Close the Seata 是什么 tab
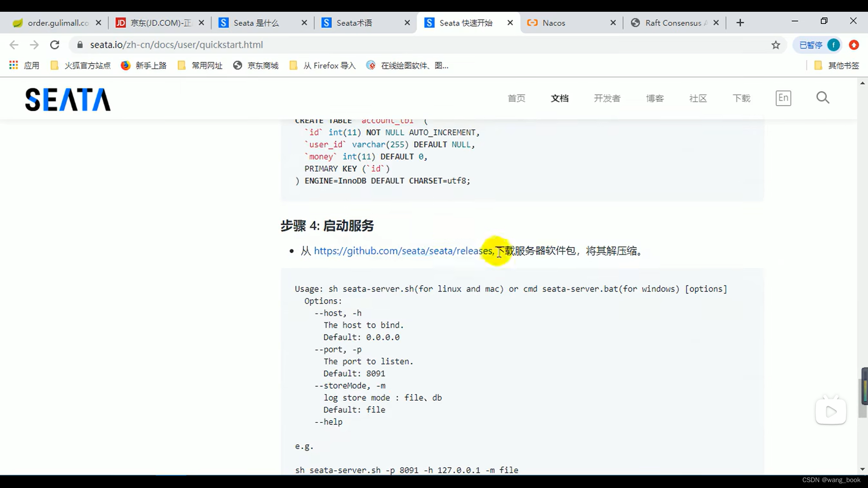Screen dimensions: 868x488 click(x=304, y=23)
